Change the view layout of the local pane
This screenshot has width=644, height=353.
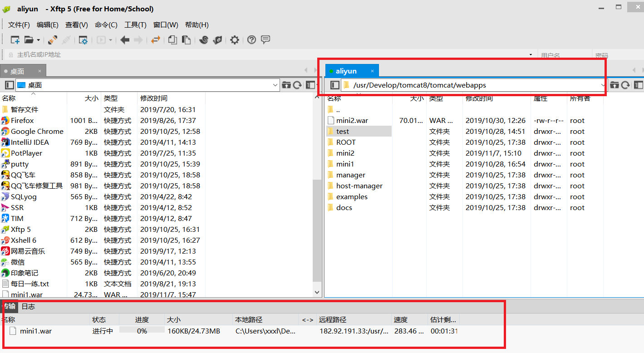click(x=310, y=85)
